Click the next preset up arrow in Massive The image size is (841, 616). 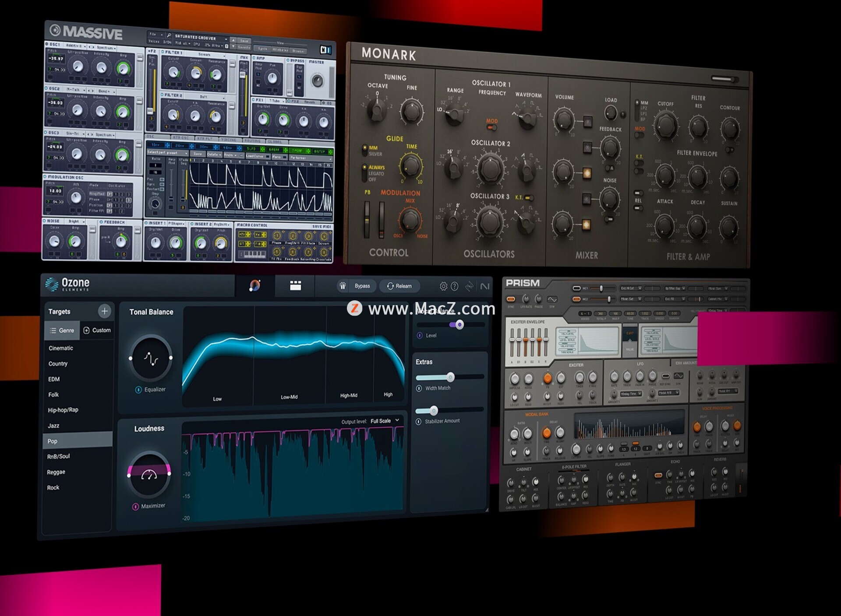tap(233, 40)
